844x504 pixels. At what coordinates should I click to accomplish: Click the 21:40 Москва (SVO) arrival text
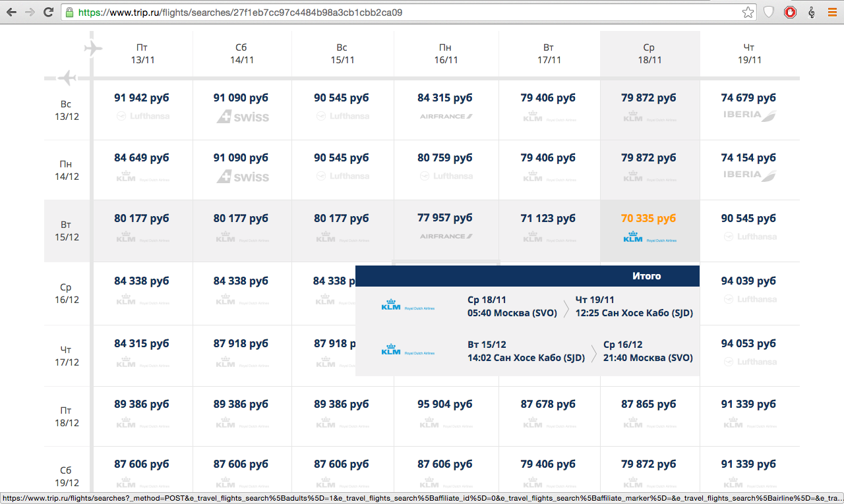(648, 358)
